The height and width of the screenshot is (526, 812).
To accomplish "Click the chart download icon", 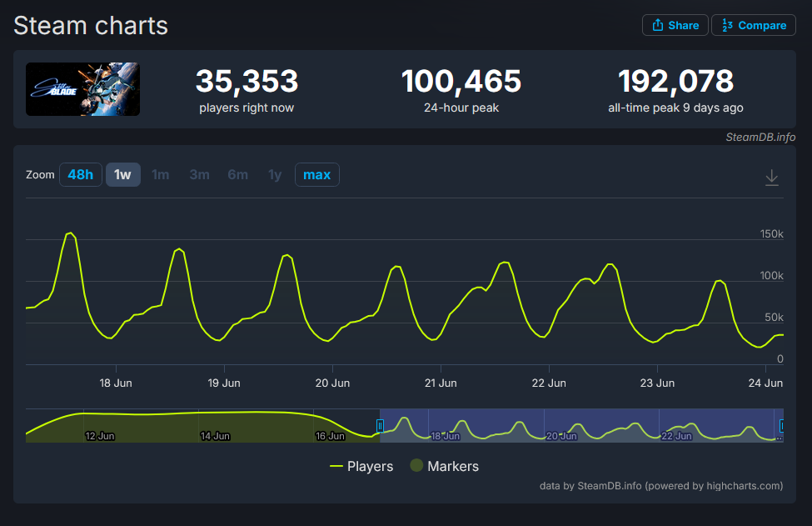I will click(x=771, y=178).
